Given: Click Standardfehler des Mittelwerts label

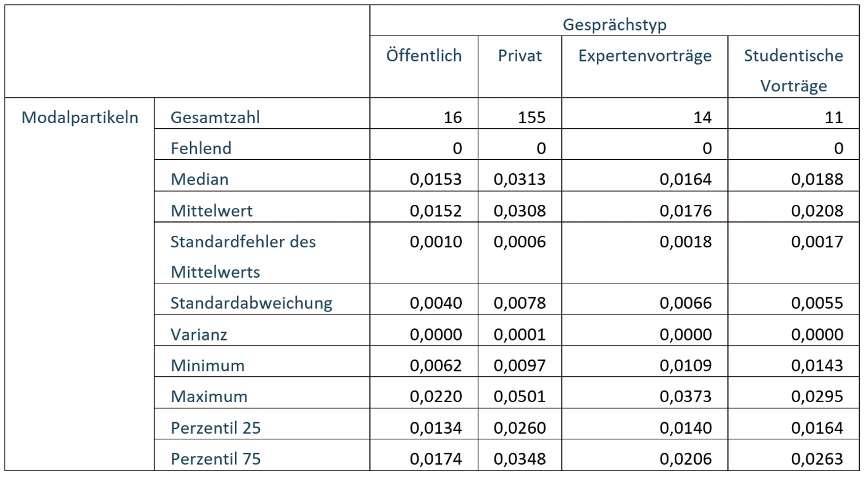Looking at the screenshot, I should [x=243, y=257].
